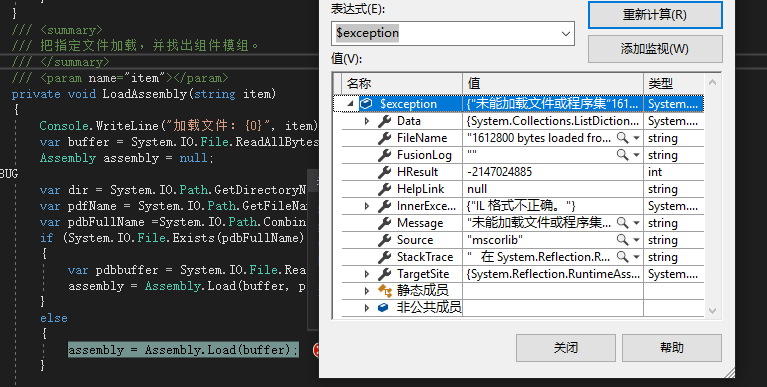Open the Source text visualizer magnifier
Screen dimensions: 767x387
point(622,240)
